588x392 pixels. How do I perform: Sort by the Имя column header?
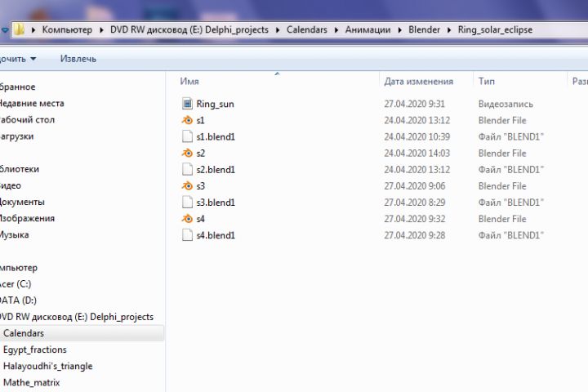point(189,82)
